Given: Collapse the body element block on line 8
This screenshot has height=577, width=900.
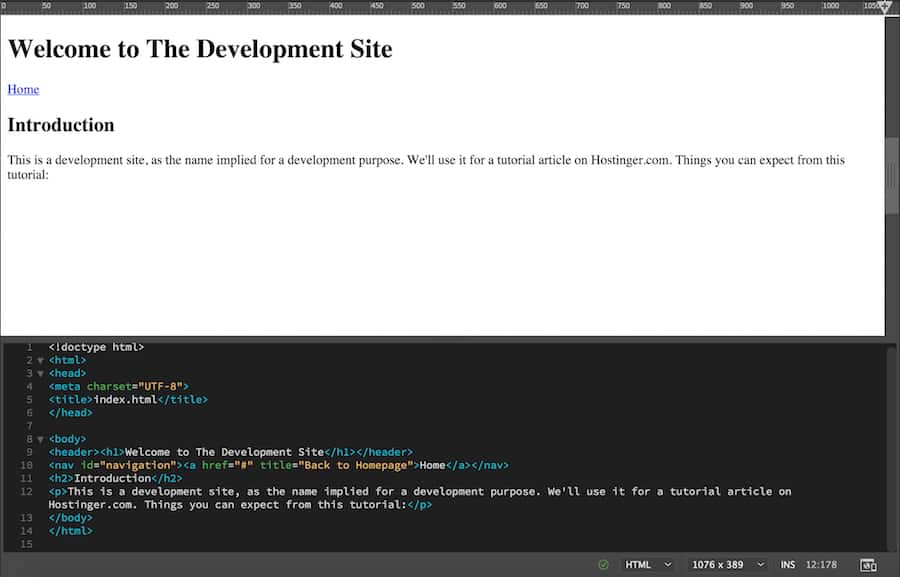Looking at the screenshot, I should point(39,438).
